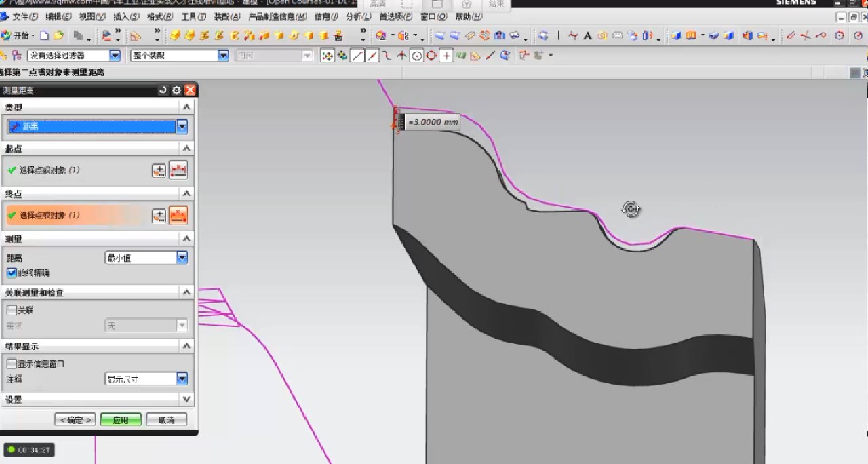Uncheck the 始终精确 checkbox

pyautogui.click(x=12, y=273)
